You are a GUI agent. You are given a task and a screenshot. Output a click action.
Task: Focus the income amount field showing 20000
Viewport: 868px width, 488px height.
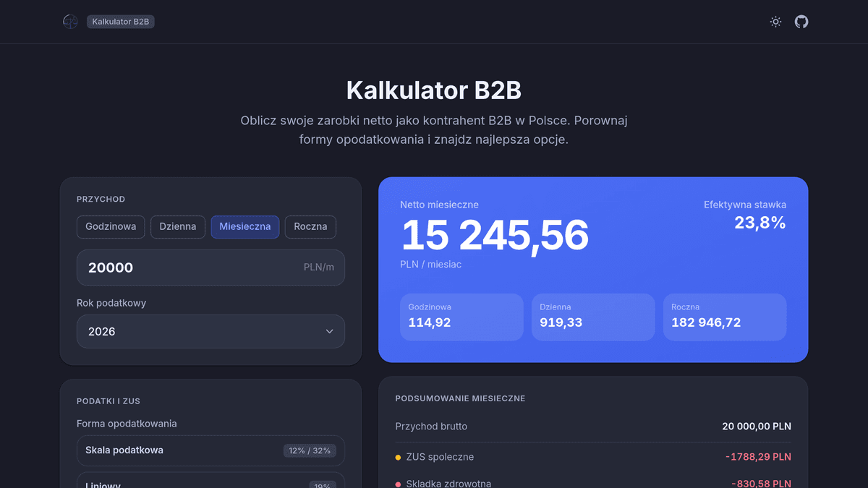coord(188,267)
